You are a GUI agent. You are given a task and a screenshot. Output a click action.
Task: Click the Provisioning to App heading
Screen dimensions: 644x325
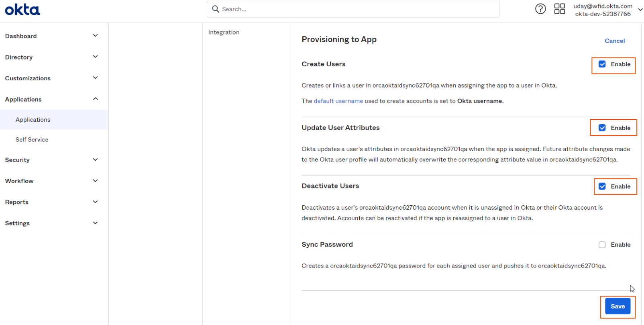click(x=339, y=39)
